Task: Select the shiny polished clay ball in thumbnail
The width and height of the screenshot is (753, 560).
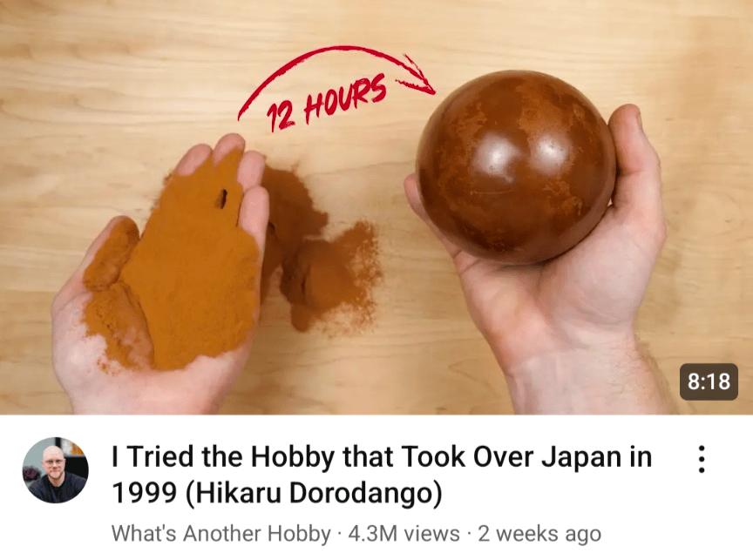Action: pos(516,167)
